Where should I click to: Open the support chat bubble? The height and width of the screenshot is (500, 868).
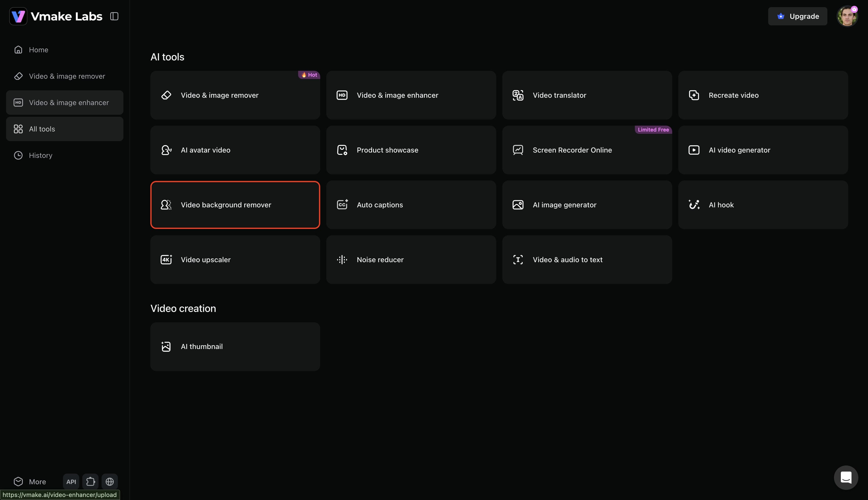click(846, 478)
